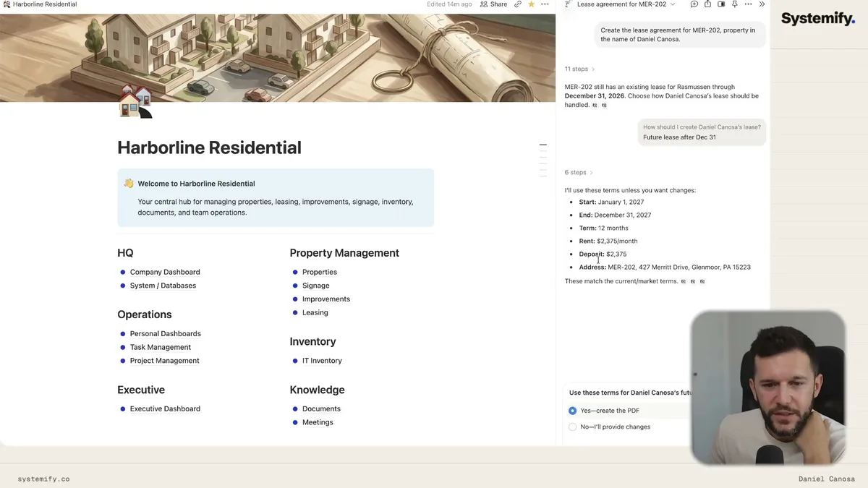Screen dimensions: 868x488
Task: Navigate to Executive Dashboard
Action: click(x=165, y=409)
